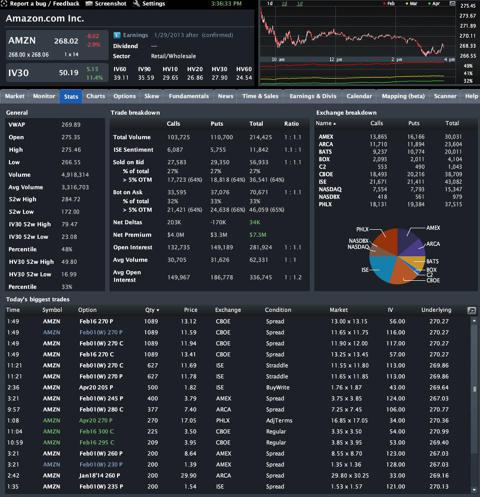The height and width of the screenshot is (497, 480).
Task: Click the AMEX slice of the pie chart
Action: pos(407,239)
